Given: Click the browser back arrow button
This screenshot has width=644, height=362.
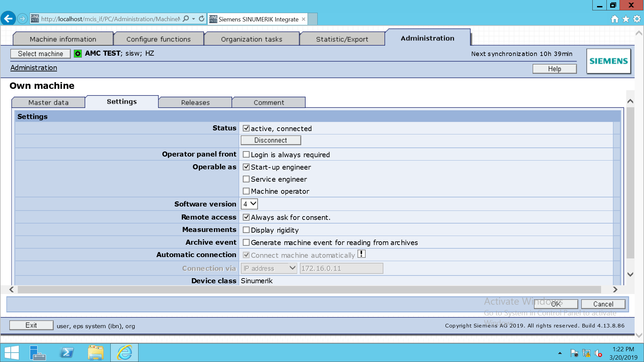Looking at the screenshot, I should 8,19.
